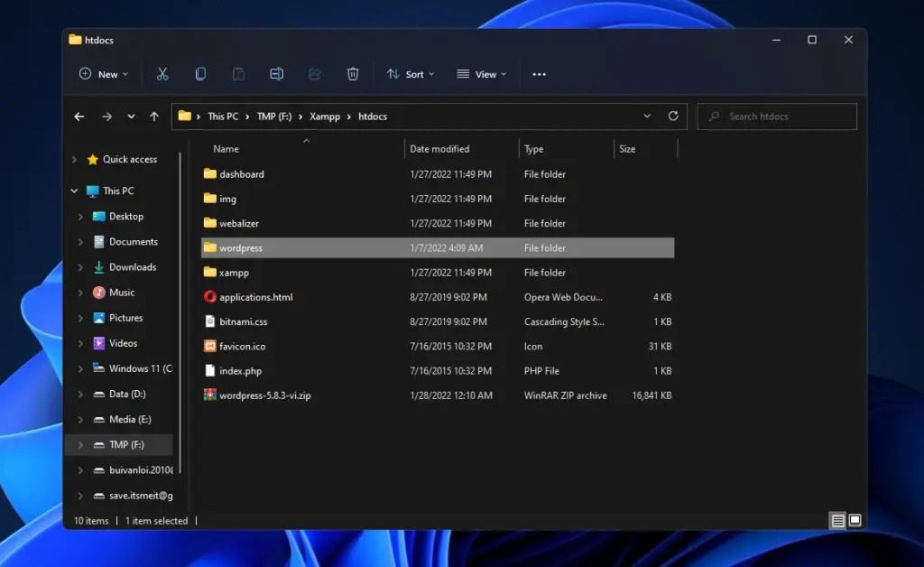Sort by the Date modified column header
This screenshot has width=924, height=567.
pos(439,149)
